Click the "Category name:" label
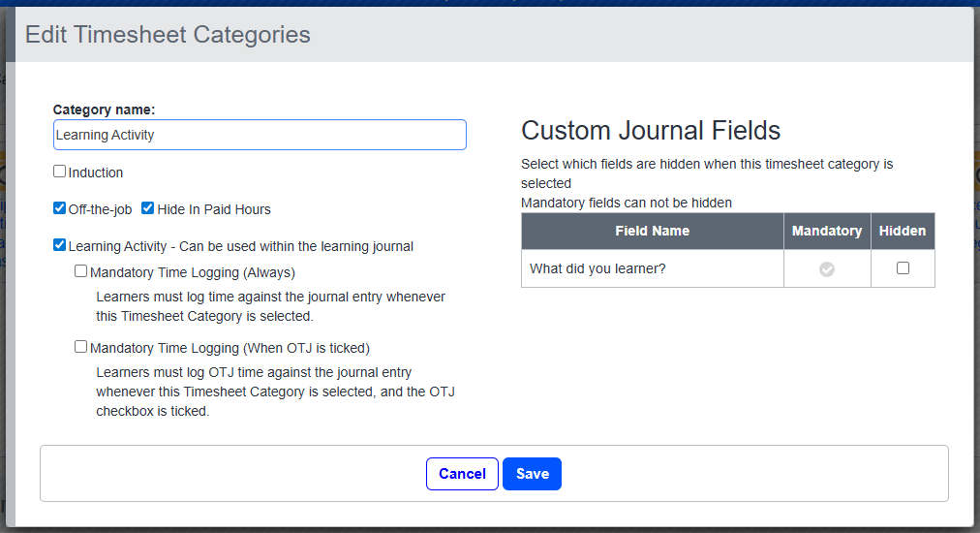 tap(104, 110)
